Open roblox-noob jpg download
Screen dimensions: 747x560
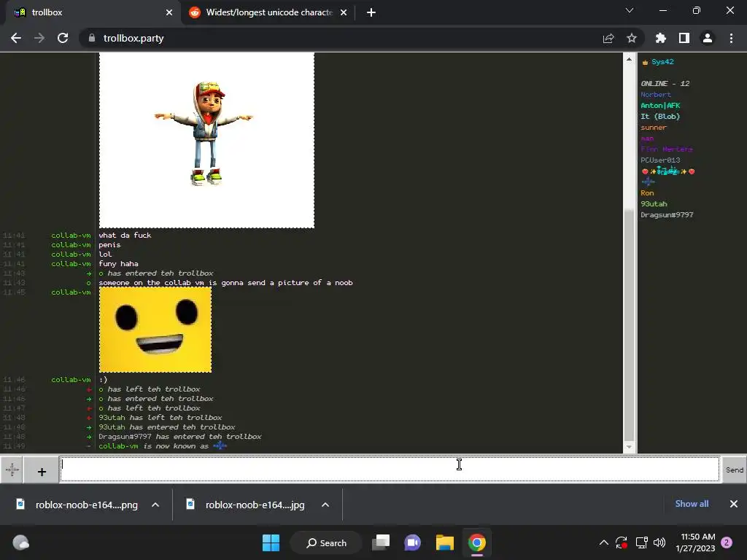(x=247, y=505)
